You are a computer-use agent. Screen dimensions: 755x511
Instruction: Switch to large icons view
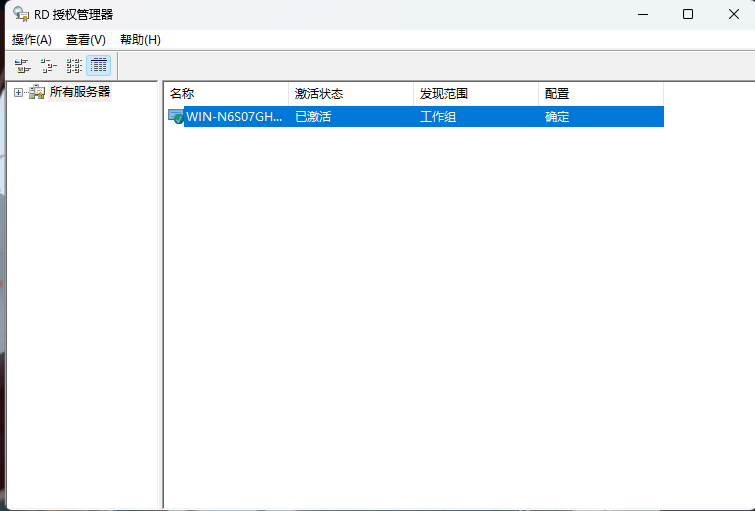pos(22,66)
